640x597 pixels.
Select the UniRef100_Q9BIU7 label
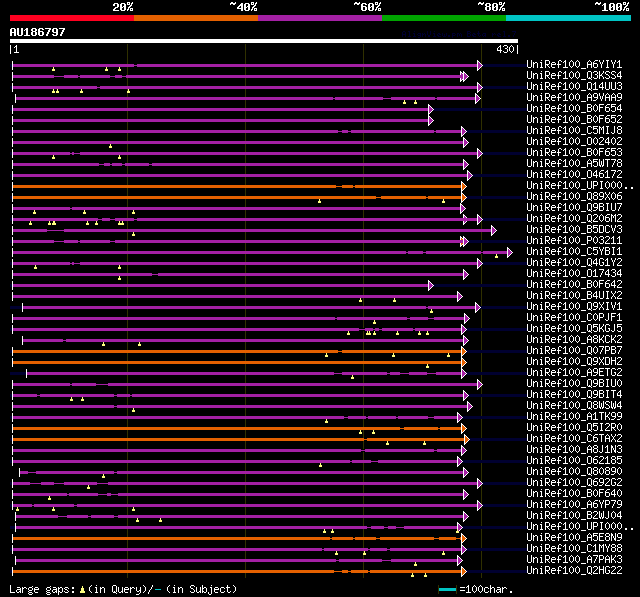click(x=574, y=208)
